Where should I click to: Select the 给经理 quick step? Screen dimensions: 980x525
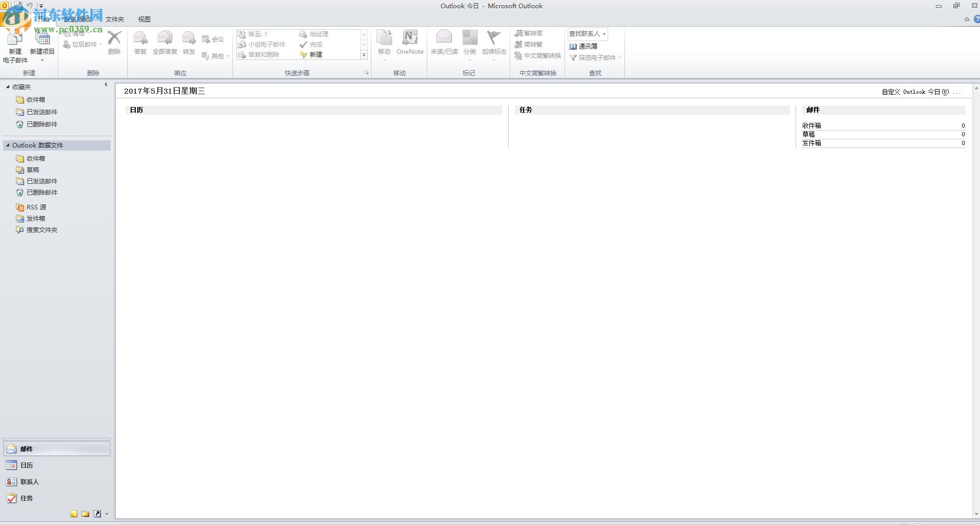point(314,34)
